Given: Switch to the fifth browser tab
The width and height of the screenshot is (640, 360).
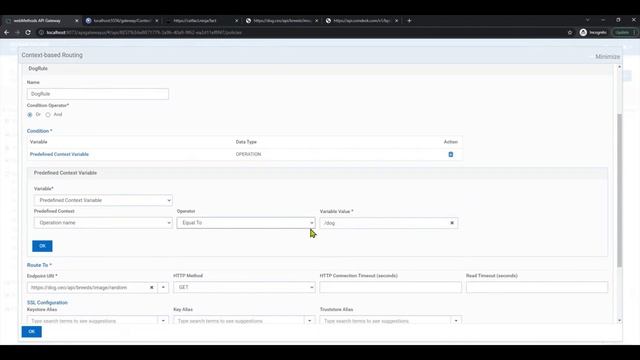Looking at the screenshot, I should pyautogui.click(x=362, y=20).
